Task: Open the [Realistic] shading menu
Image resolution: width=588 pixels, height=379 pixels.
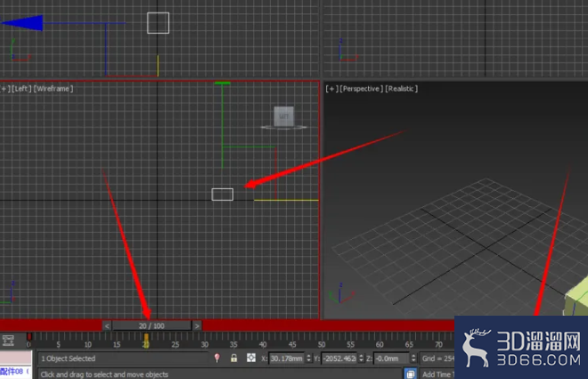Action: [401, 88]
